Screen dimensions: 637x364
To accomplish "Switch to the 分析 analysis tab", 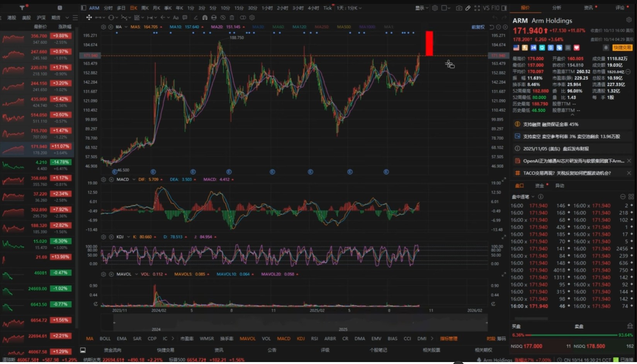I will pyautogui.click(x=557, y=8).
